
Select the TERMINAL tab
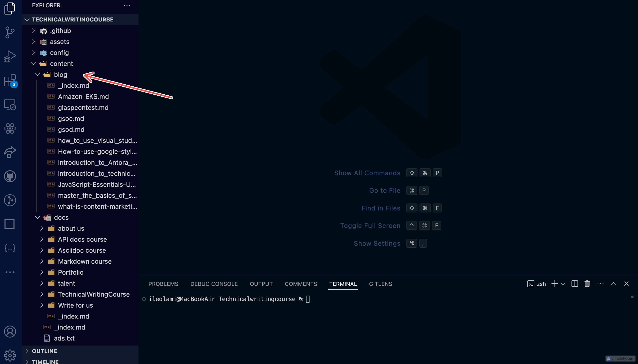point(343,284)
